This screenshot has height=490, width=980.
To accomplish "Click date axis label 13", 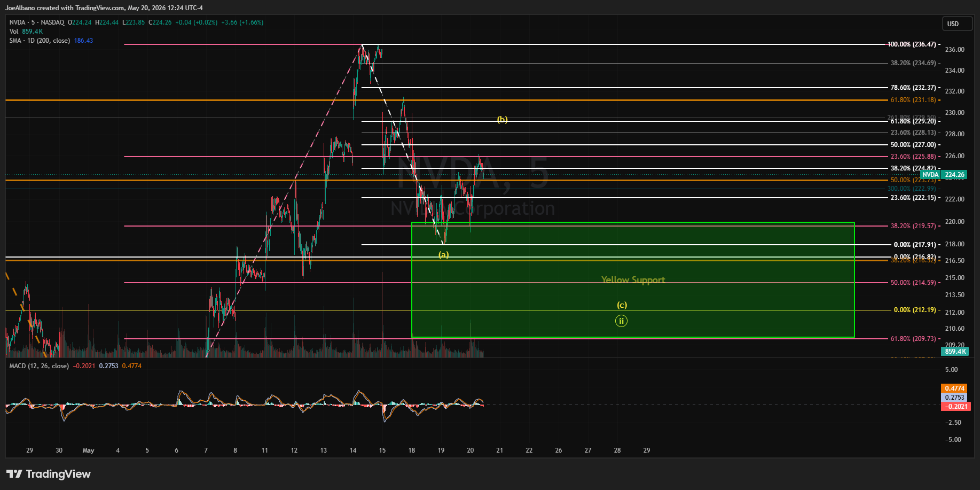I will pos(324,450).
